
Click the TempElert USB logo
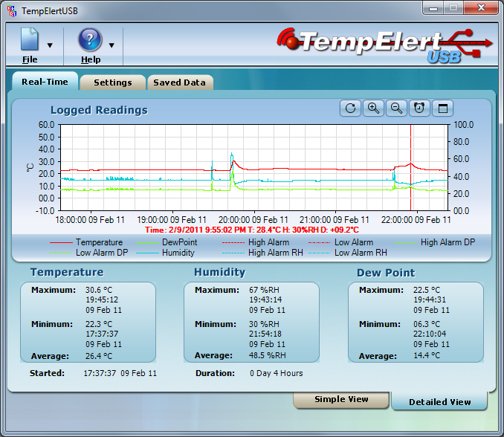[x=384, y=45]
